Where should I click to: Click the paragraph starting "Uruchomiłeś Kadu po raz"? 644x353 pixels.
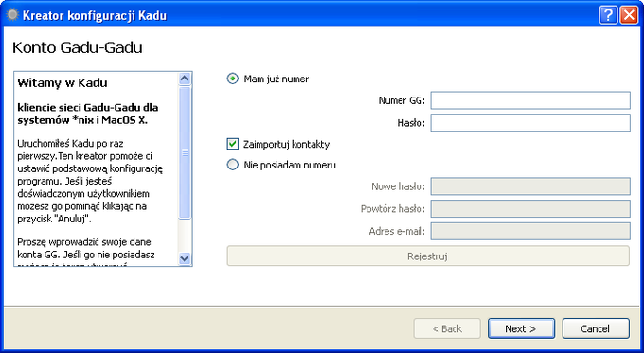[90, 181]
